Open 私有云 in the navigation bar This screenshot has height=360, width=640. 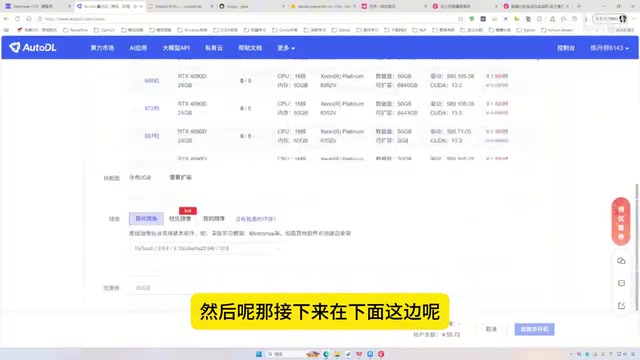[214, 48]
